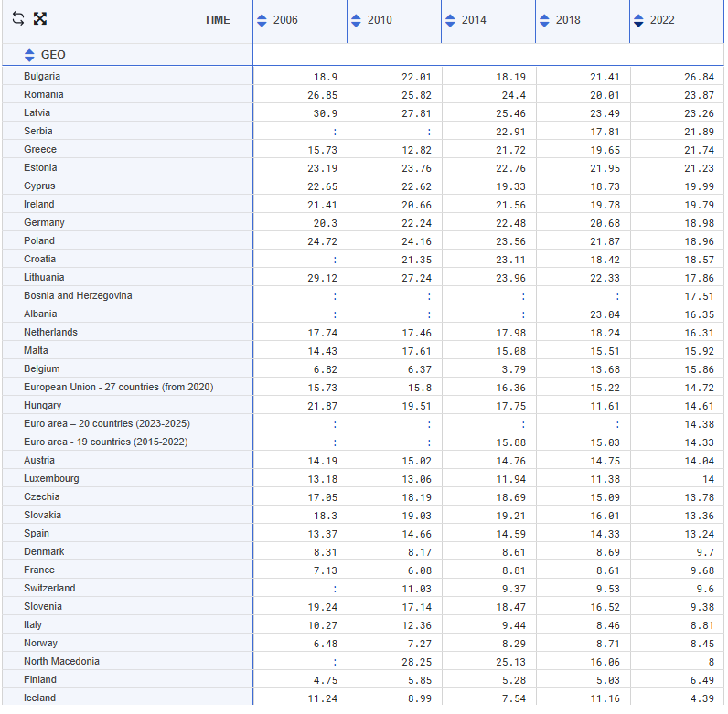
Task: Select the Serbia row label
Action: coord(38,131)
